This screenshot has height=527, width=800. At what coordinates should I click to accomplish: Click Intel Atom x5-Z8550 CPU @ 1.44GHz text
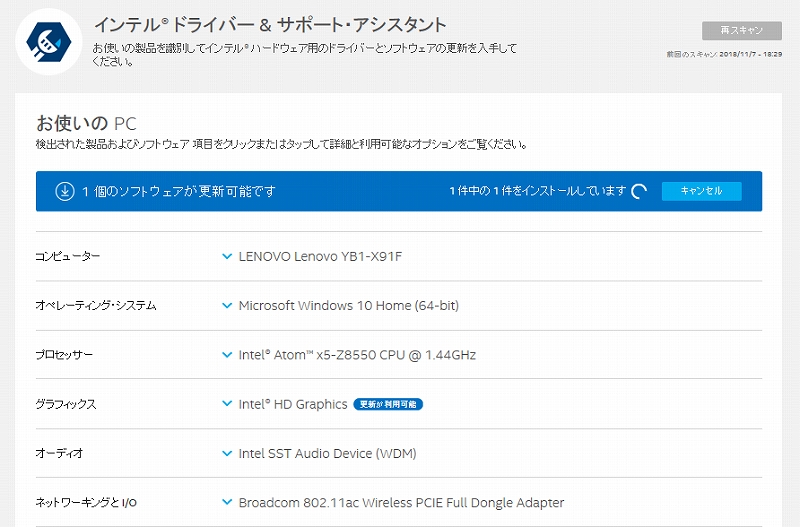357,355
